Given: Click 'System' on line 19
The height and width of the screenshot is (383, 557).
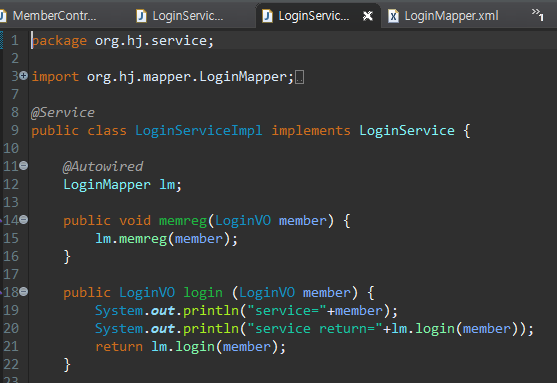Looking at the screenshot, I should pos(119,311).
